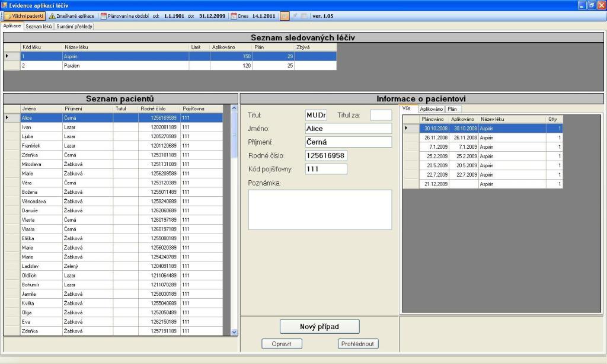
Task: Click the Prohlédnout button
Action: click(x=358, y=344)
